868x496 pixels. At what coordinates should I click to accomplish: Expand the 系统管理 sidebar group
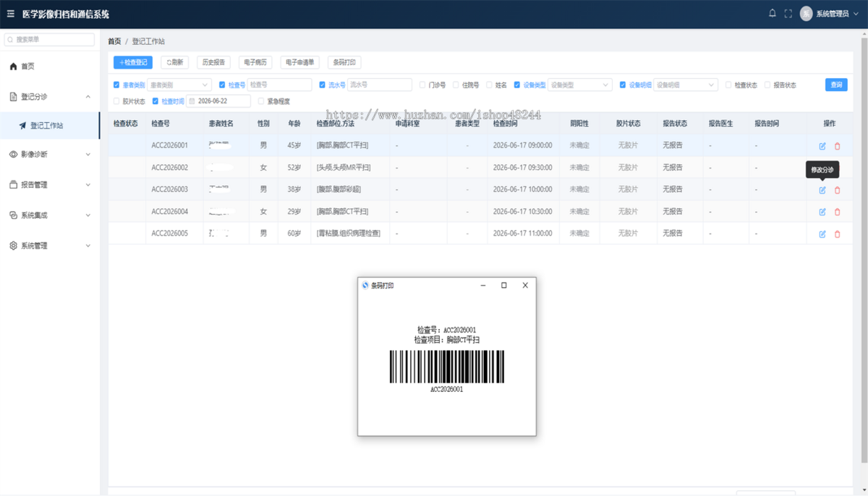tap(88, 246)
